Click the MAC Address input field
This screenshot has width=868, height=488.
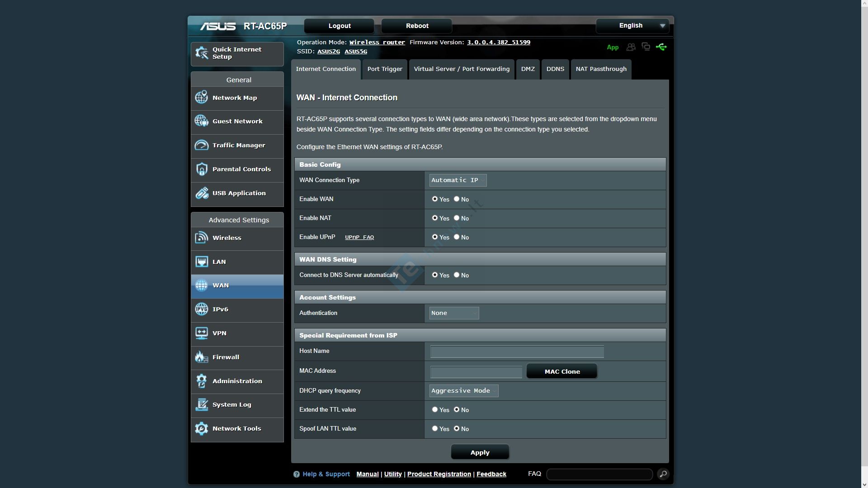click(476, 372)
